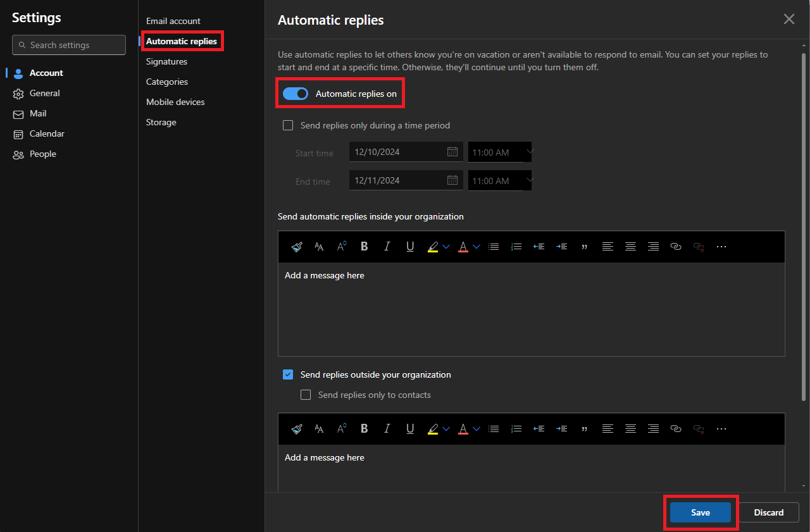Image resolution: width=810 pixels, height=532 pixels.
Task: Open the Signatures settings section
Action: pyautogui.click(x=166, y=61)
